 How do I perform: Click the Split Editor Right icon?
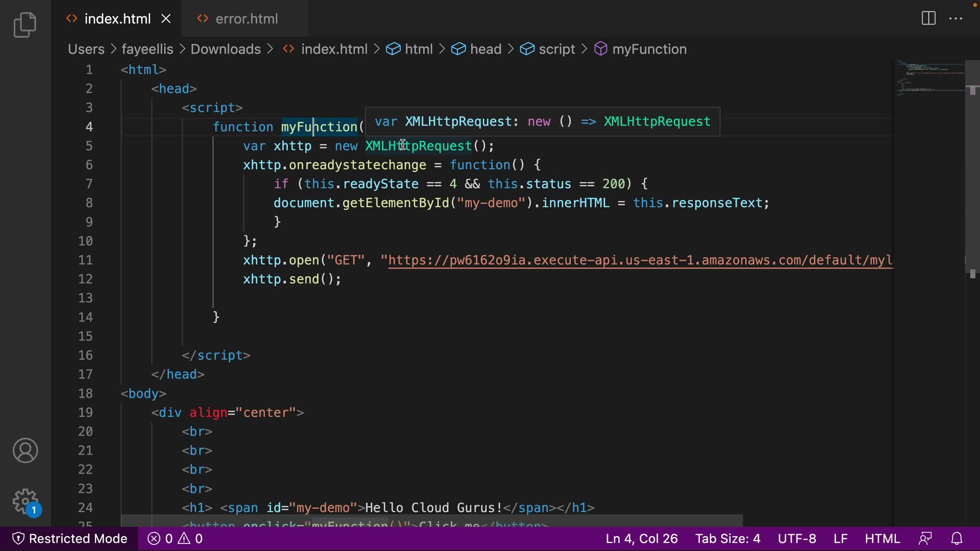click(x=928, y=19)
